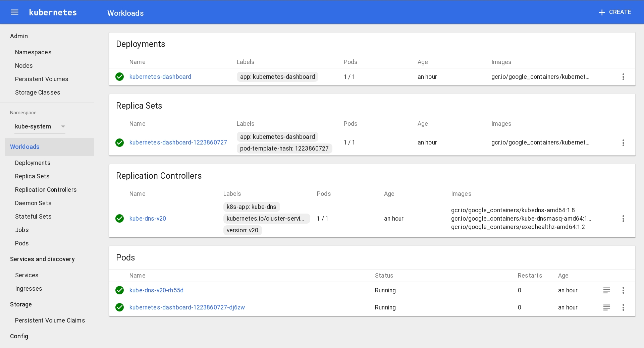Open Storage section heading
Screen dimensions: 644x348
[21, 304]
